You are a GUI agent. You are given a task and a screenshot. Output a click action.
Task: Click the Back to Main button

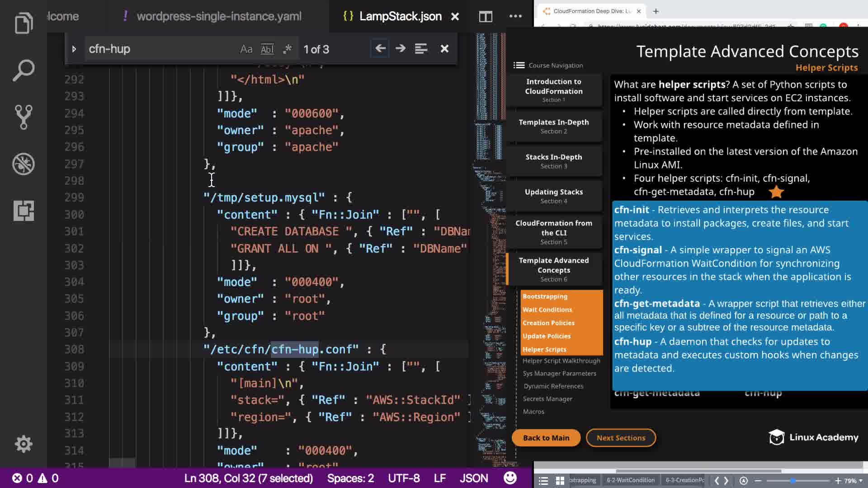546,438
